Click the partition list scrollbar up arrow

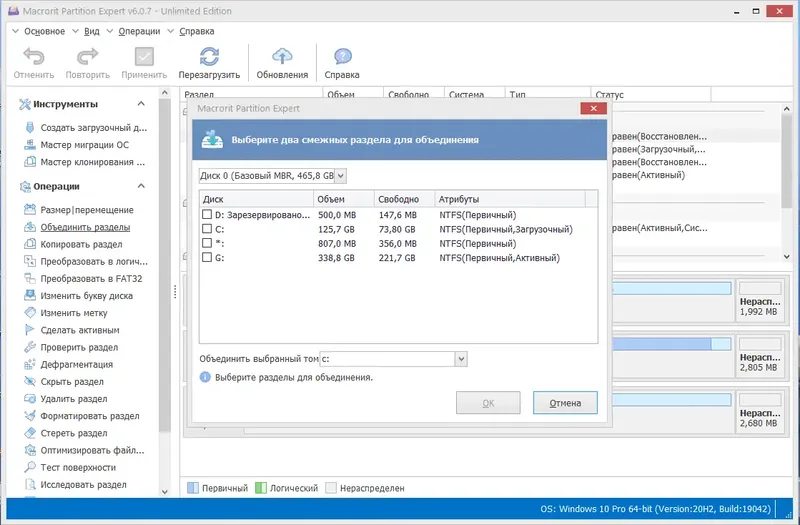(x=786, y=109)
